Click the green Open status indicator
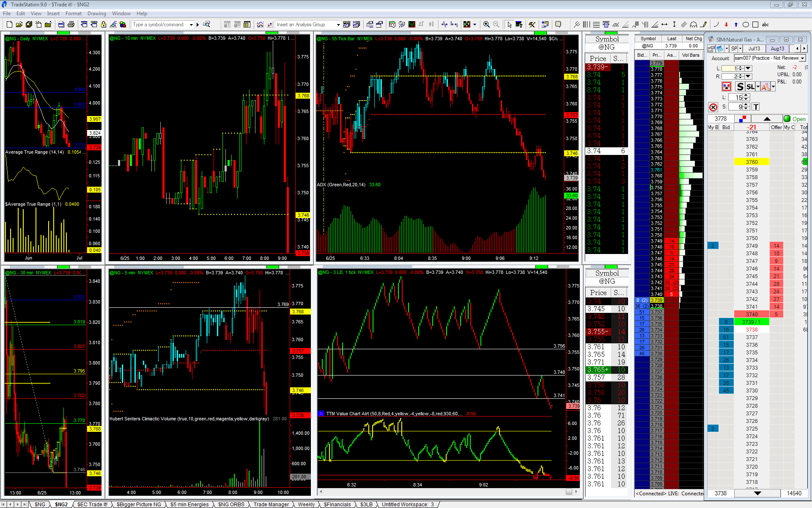Screen dimensions: 812x508 tap(795, 119)
